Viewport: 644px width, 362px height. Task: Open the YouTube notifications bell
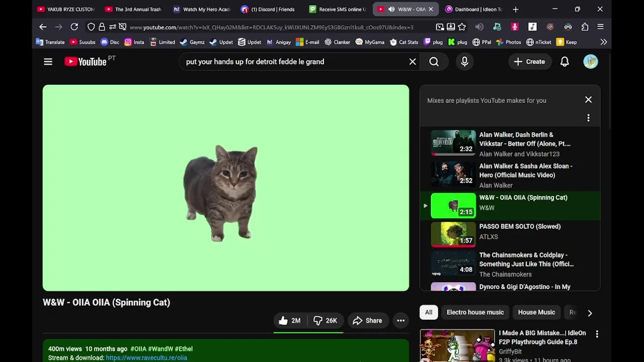565,62
